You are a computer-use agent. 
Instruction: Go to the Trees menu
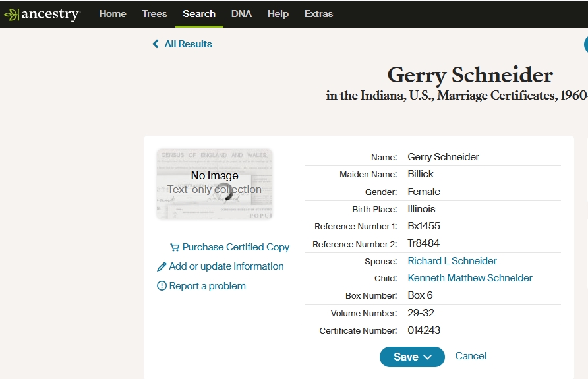pyautogui.click(x=155, y=14)
